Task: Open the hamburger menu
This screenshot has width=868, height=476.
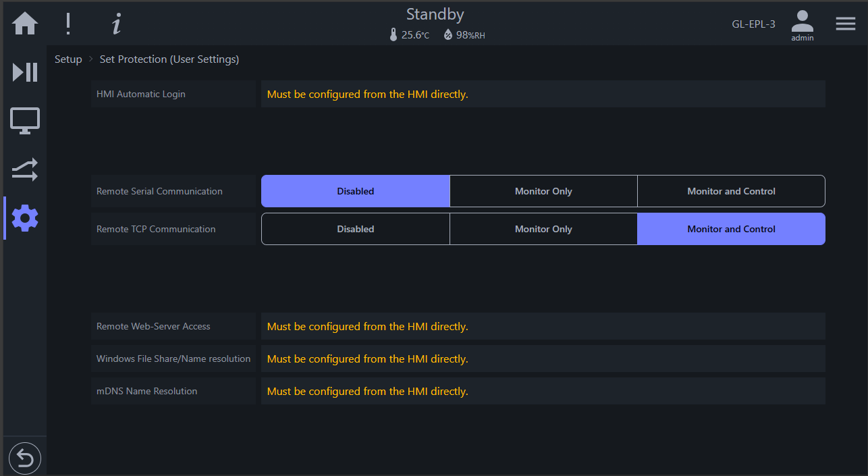Action: [x=846, y=24]
